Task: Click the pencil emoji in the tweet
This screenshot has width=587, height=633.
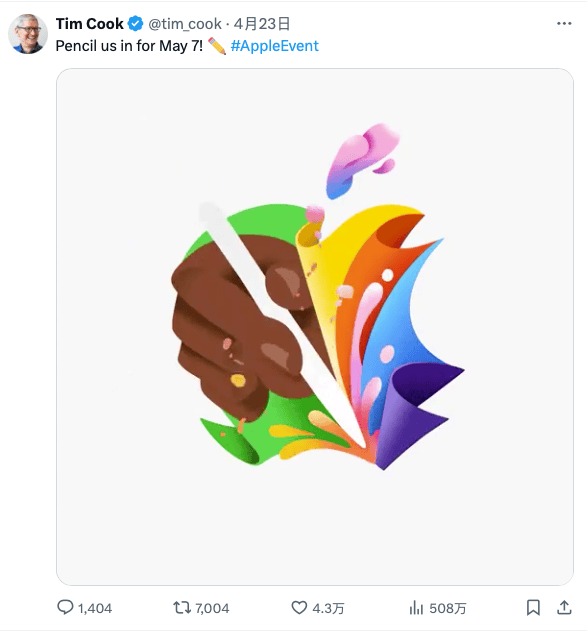Action: (x=217, y=46)
